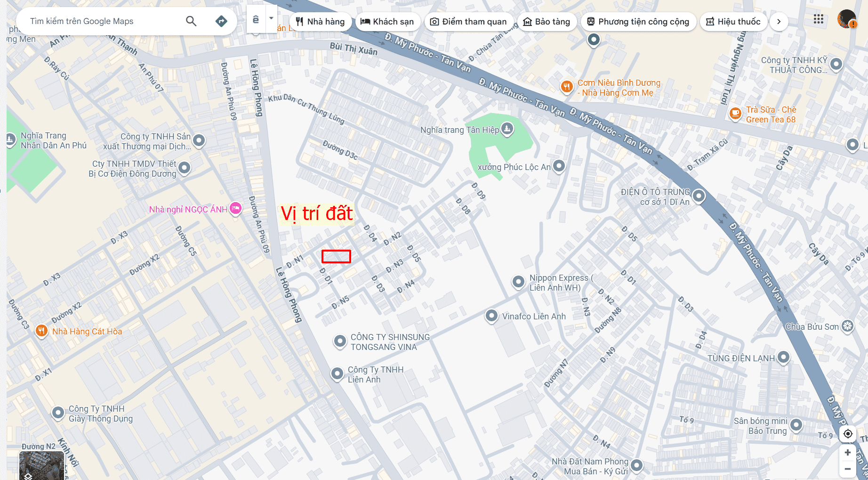Screen dimensions: 868x480
Task: Click the search magnifier icon
Action: (x=191, y=21)
